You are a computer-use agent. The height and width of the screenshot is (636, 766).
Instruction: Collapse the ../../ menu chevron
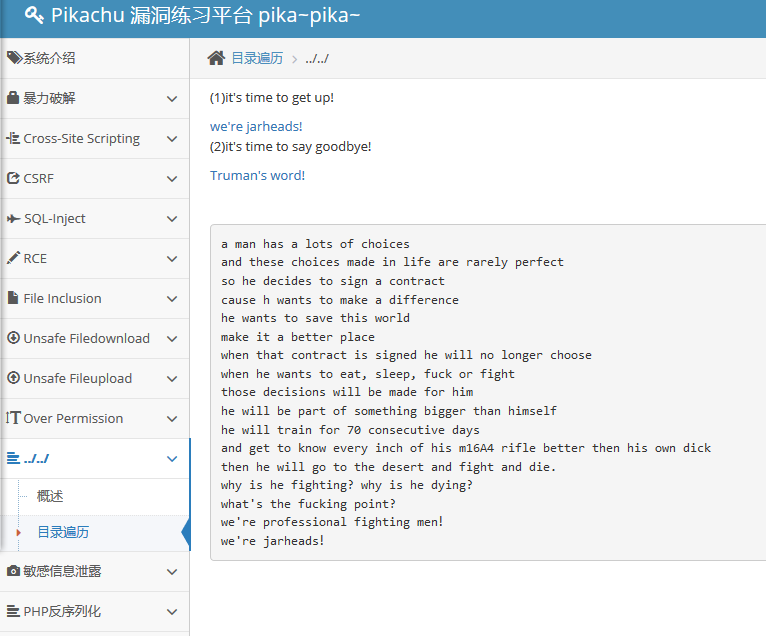click(x=172, y=459)
